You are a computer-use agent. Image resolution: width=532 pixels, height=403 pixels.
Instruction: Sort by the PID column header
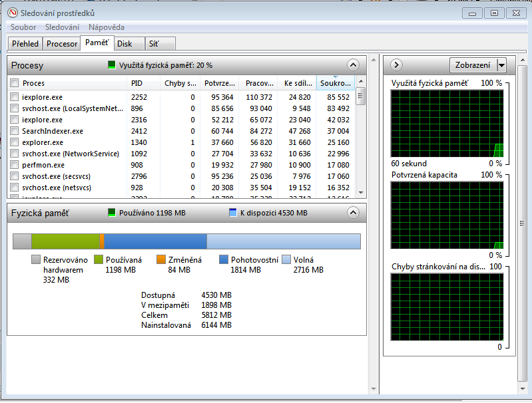[144, 83]
